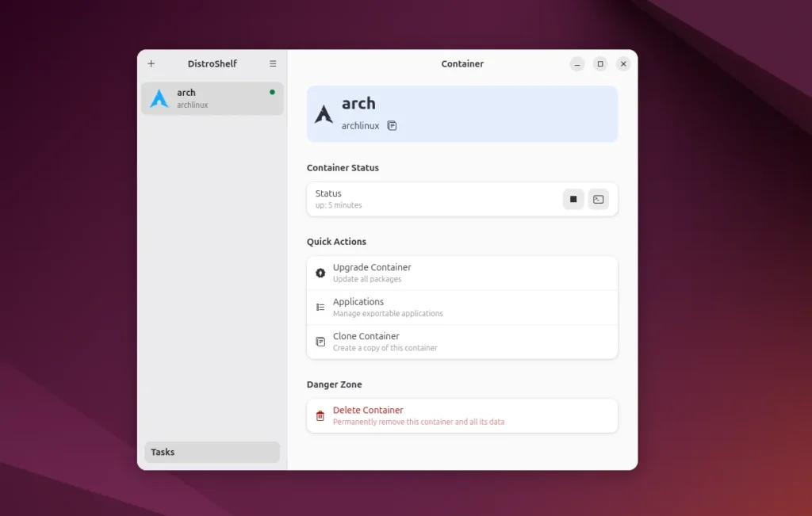Click the Upgrade Container row

462,273
